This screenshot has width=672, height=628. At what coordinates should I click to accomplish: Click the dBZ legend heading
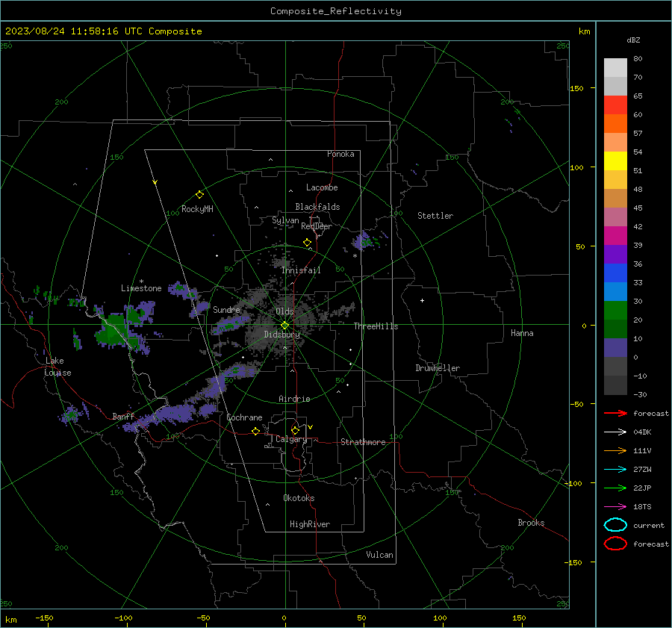point(633,40)
